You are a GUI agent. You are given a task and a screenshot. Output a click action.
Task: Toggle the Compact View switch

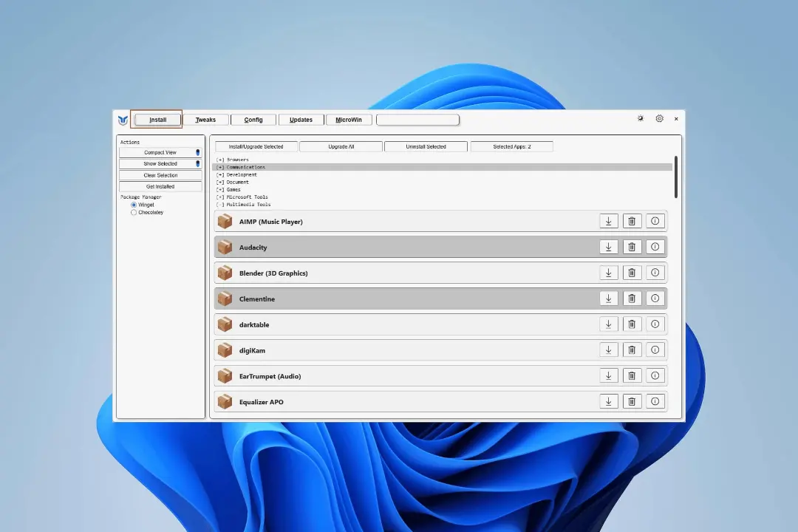(198, 152)
